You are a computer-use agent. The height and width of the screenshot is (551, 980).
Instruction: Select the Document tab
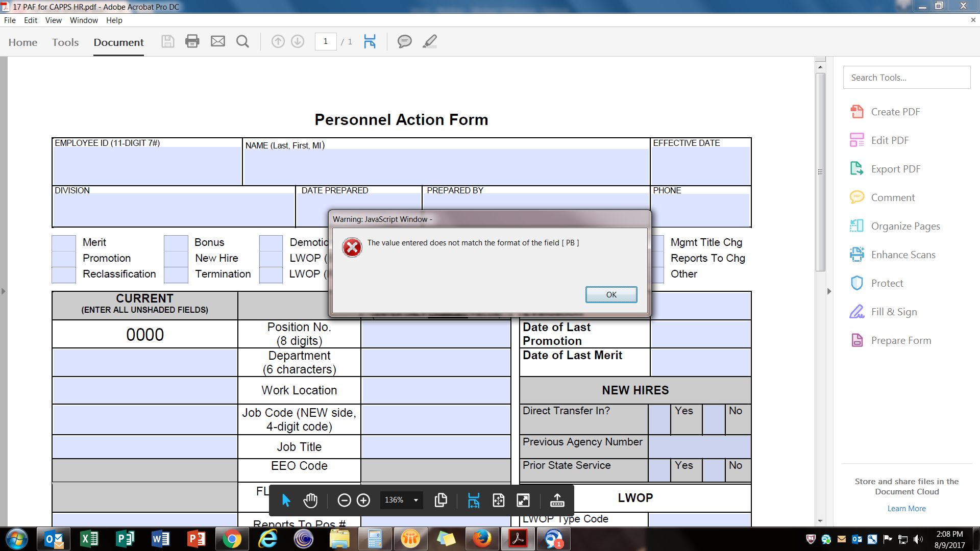pyautogui.click(x=118, y=42)
